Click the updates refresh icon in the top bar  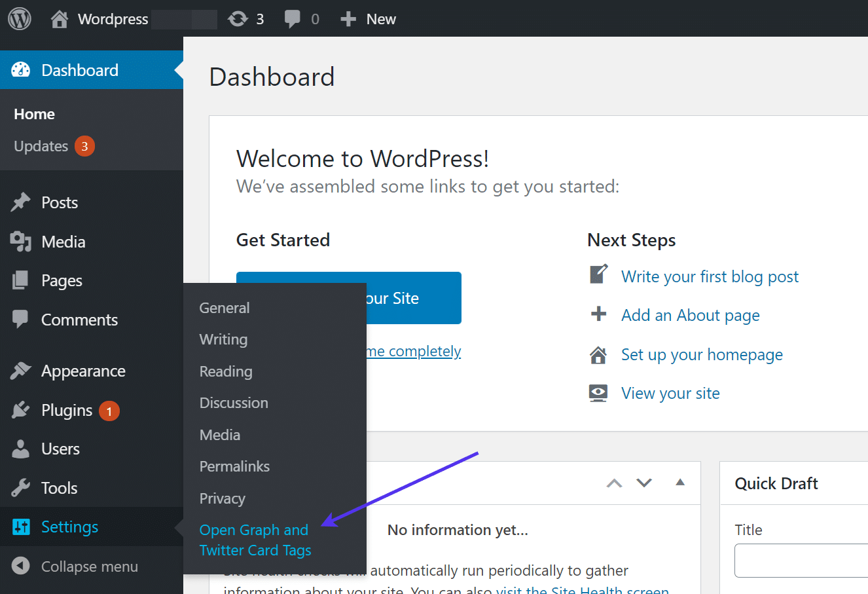[236, 18]
